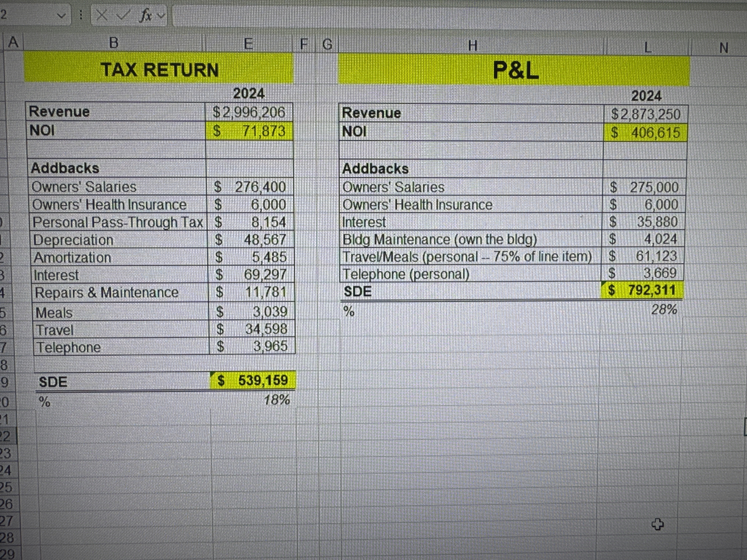The image size is (747, 560).
Task: Select column N header
Action: 723,48
